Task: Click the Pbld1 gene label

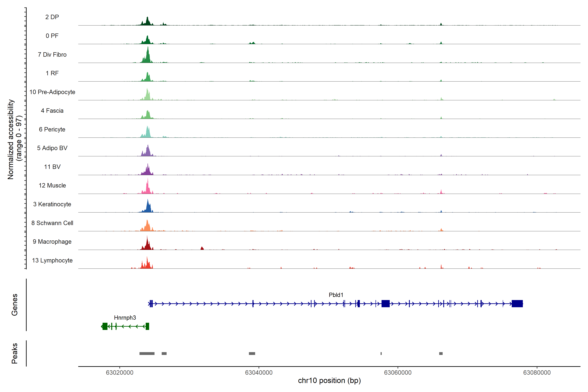Action: pos(336,295)
